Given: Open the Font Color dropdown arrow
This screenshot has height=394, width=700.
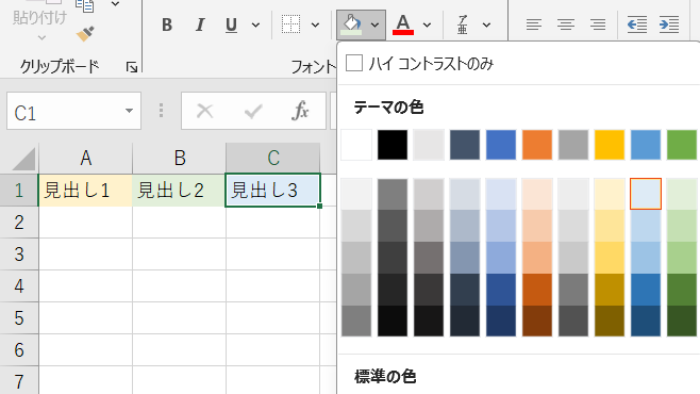Looking at the screenshot, I should (427, 25).
